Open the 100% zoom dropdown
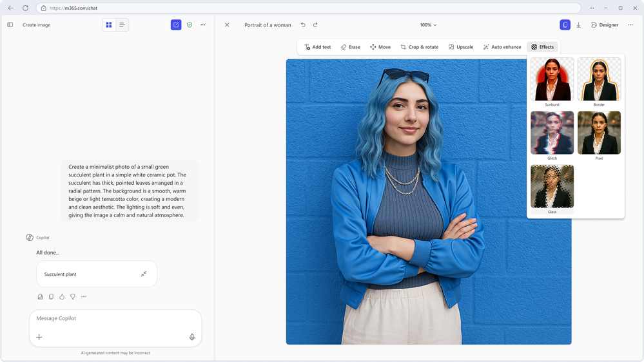Image resolution: width=644 pixels, height=362 pixels. click(428, 25)
